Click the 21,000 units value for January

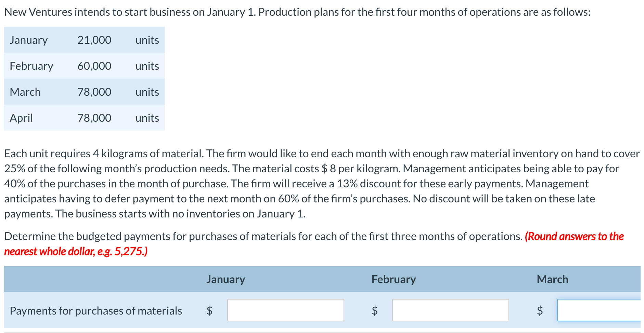pyautogui.click(x=94, y=40)
